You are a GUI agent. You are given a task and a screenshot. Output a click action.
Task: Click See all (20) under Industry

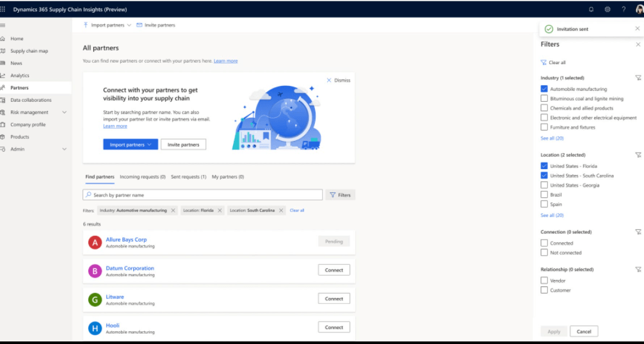pos(552,138)
